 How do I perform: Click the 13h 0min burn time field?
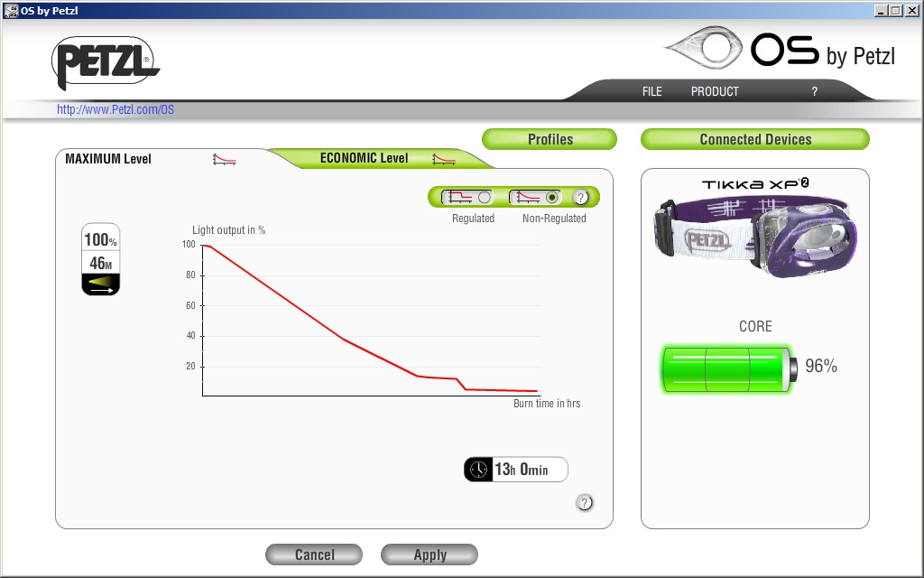coord(516,470)
